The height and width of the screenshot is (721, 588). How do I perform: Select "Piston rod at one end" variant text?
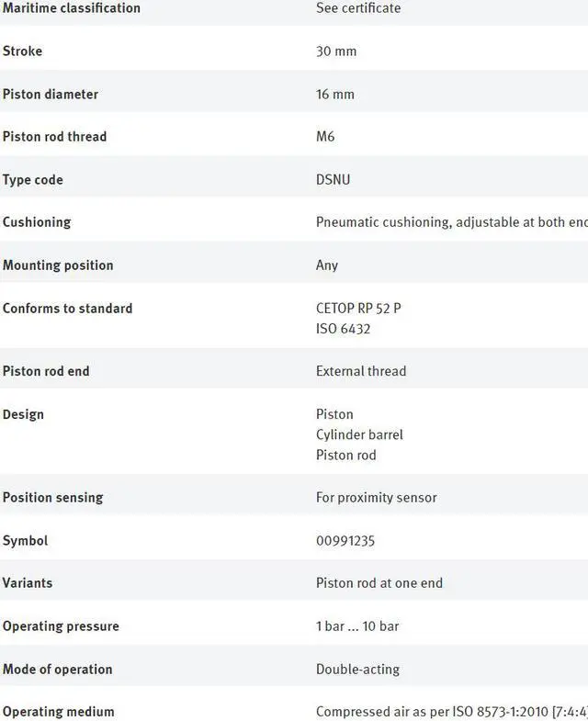pyautogui.click(x=379, y=583)
